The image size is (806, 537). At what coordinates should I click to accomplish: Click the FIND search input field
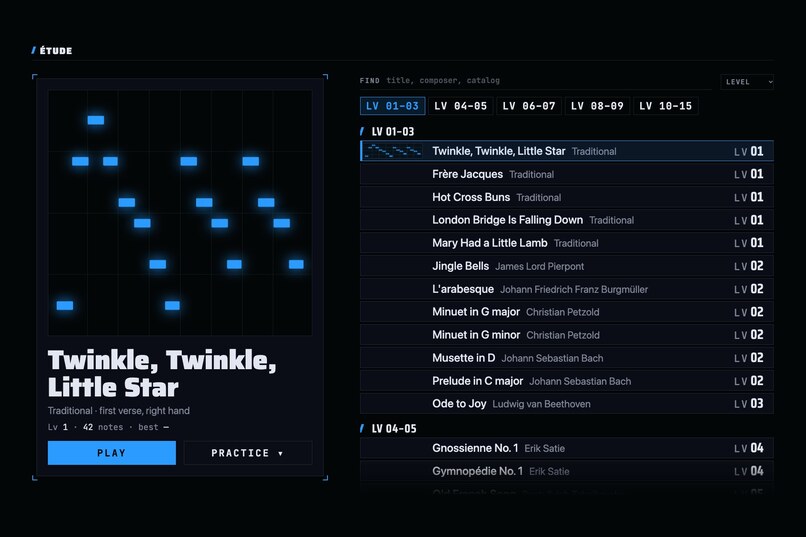(x=535, y=81)
